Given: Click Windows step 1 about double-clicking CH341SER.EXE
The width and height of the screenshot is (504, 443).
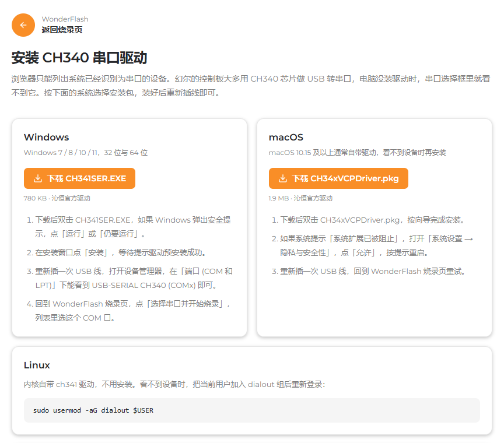Looking at the screenshot, I should click(129, 227).
